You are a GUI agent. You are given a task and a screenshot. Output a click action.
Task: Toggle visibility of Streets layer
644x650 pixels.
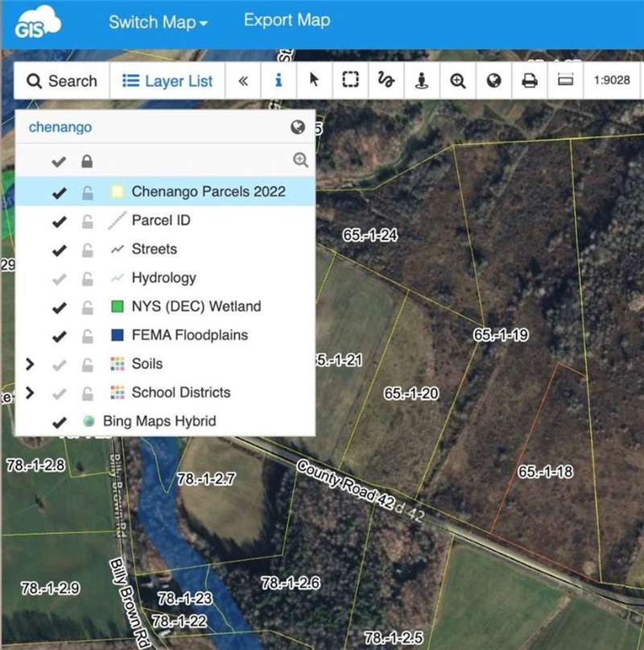pos(58,250)
